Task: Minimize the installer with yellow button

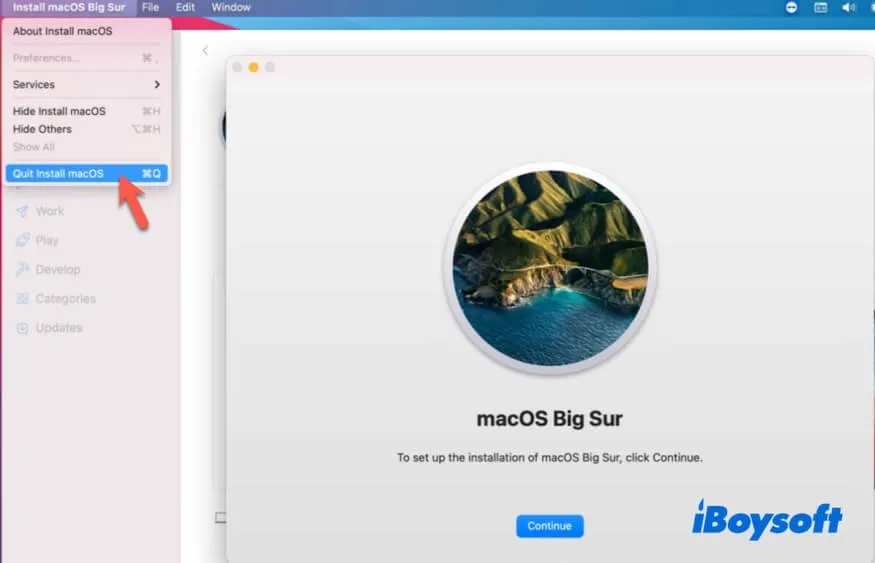Action: coord(253,67)
